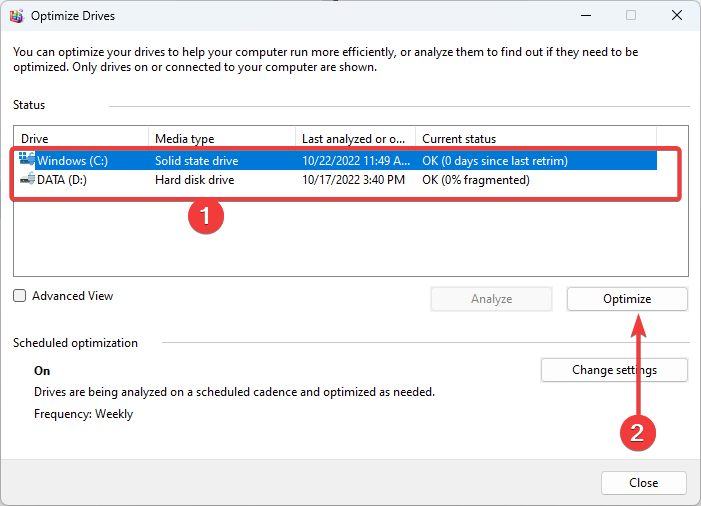The height and width of the screenshot is (506, 701).
Task: Click the Hard disk drive media type cell
Action: pyautogui.click(x=194, y=180)
